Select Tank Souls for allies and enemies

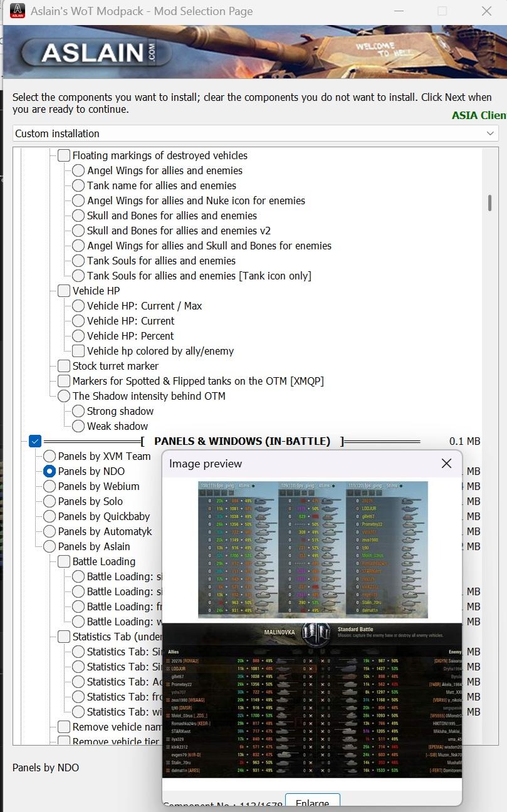(78, 261)
